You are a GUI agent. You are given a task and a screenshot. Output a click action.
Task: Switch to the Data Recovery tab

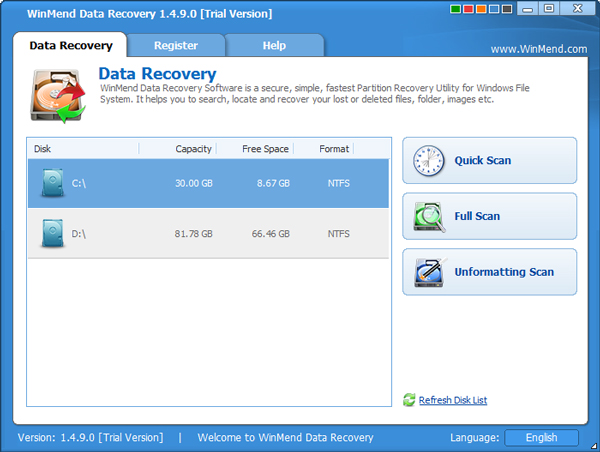coord(70,45)
